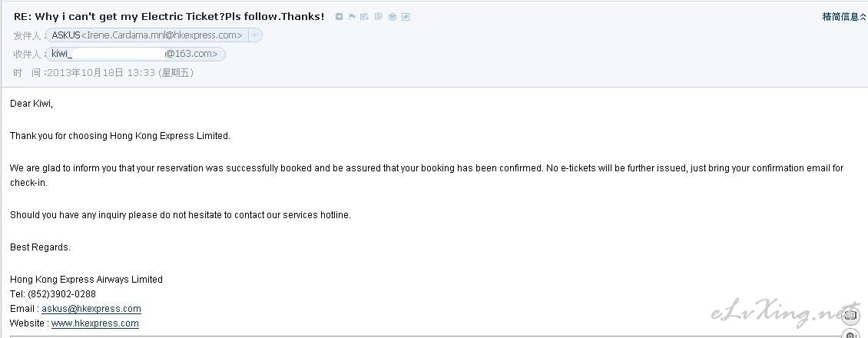Add ASKUS sender to contacts with plus button
This screenshot has height=338, width=868.
point(255,35)
